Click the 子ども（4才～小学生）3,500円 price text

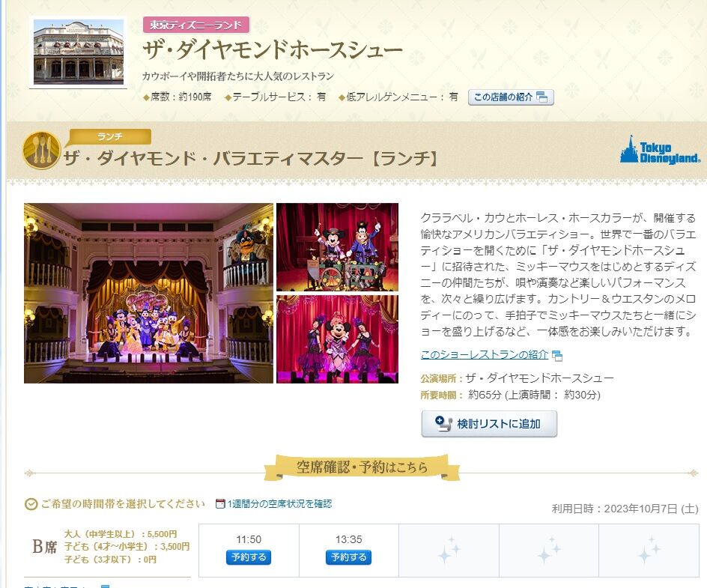pyautogui.click(x=127, y=547)
